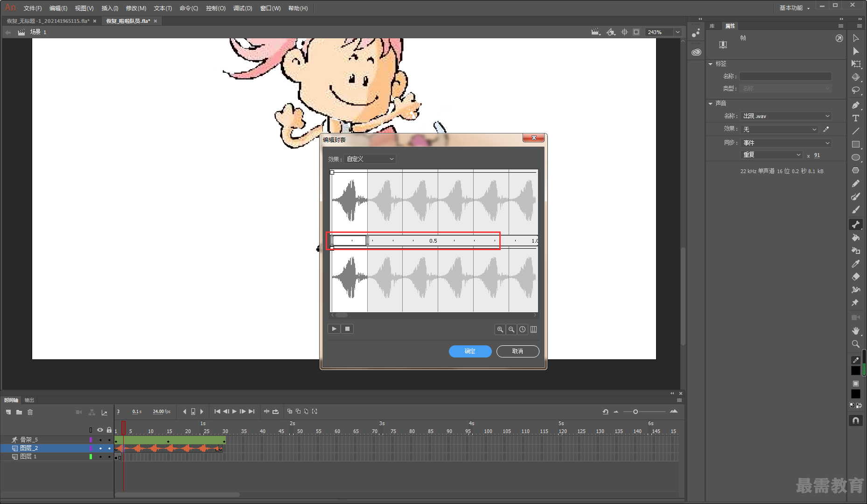Switch envelope units to seconds
The image size is (867, 504).
(x=523, y=329)
